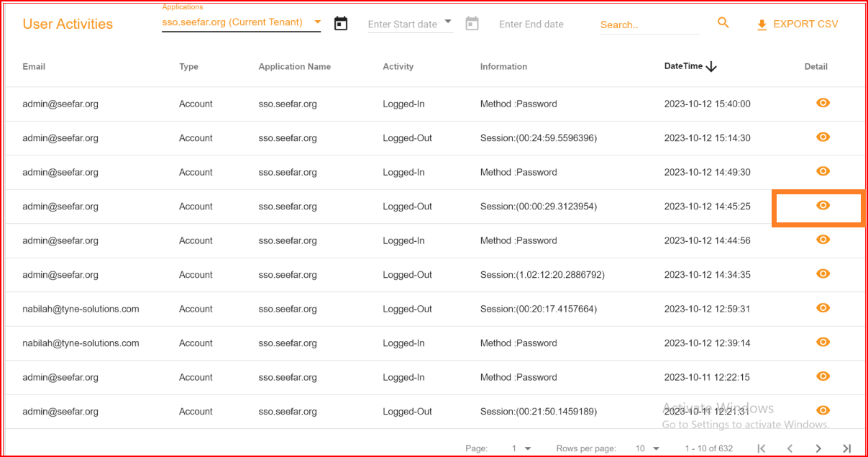Open the Page number dropdown
868x457 pixels.
521,448
